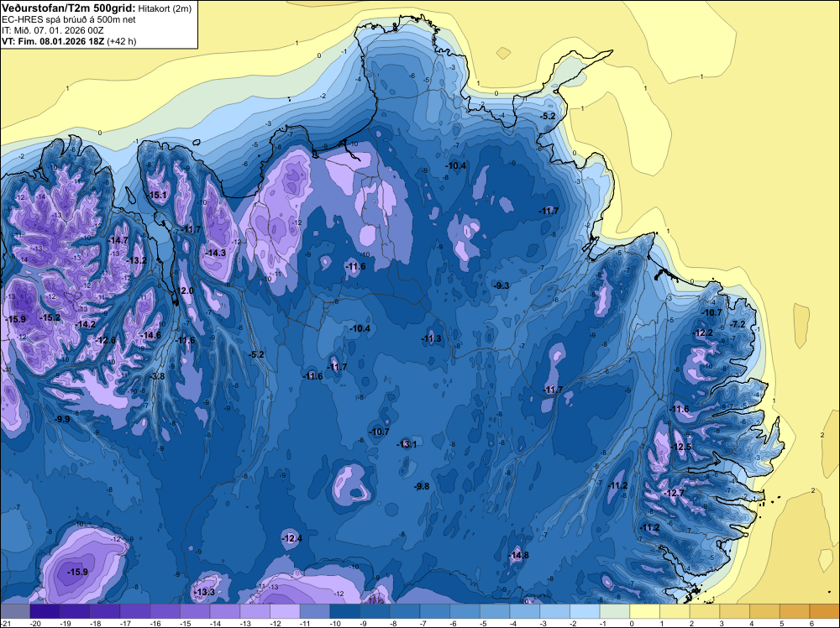Screen dimensions: 840x628
Task: Click the -14.3 temperature value
Action: 216,253
